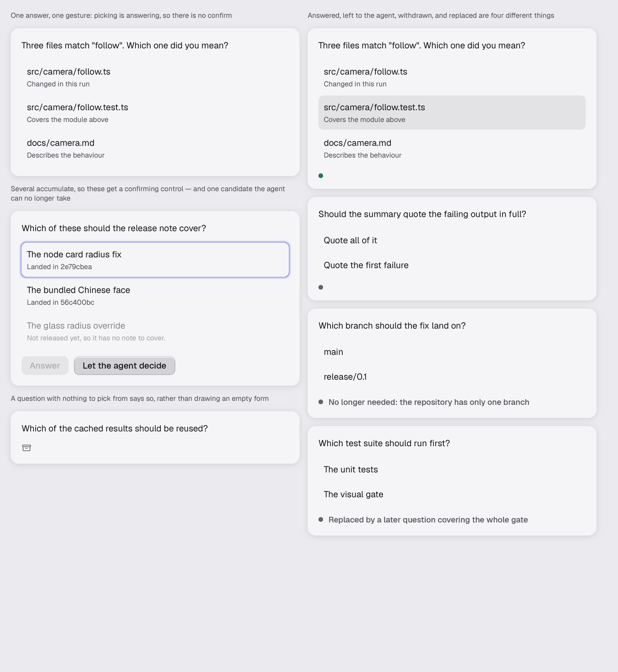Toggle 'The bundled Chinese face' option
The width and height of the screenshot is (618, 672).
[x=155, y=295]
